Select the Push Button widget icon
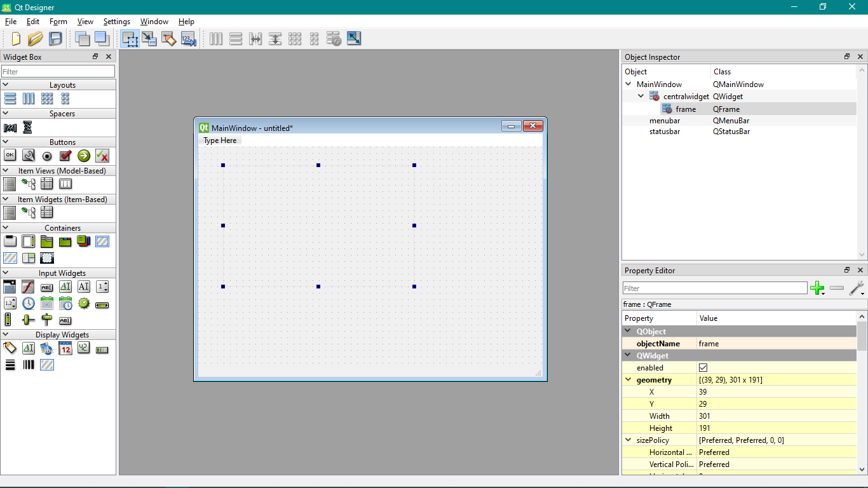This screenshot has height=488, width=868. (x=10, y=155)
